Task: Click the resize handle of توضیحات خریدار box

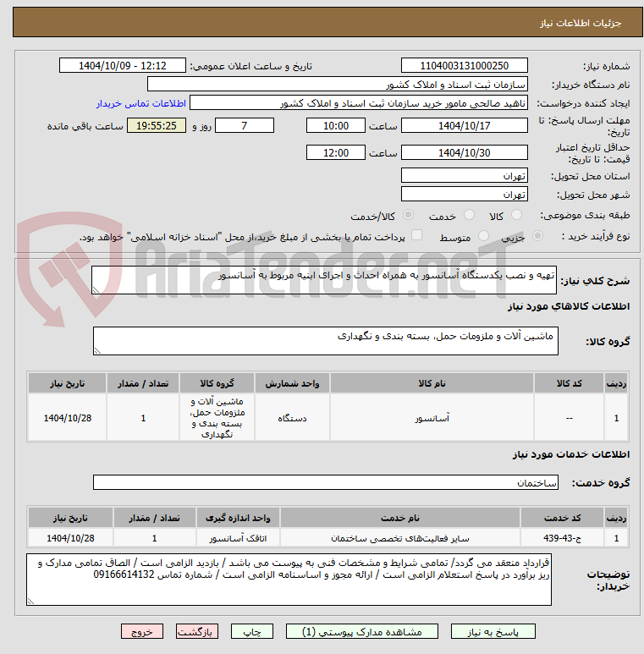Action: point(30,601)
